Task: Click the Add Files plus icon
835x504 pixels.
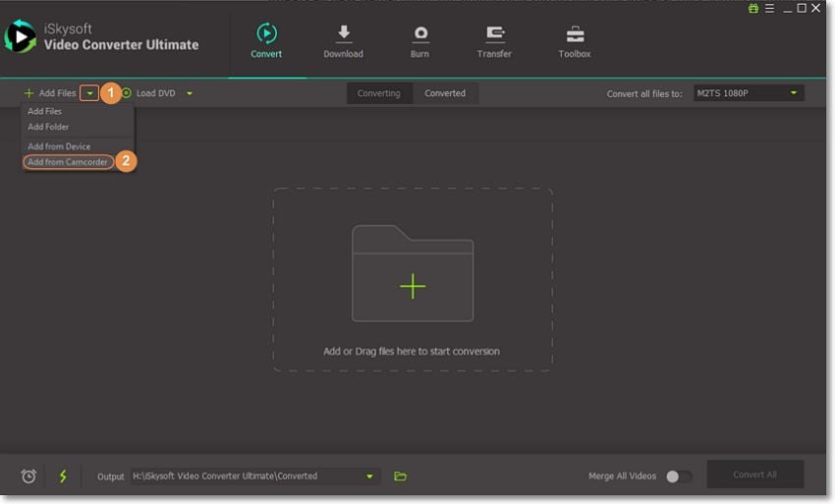Action: click(28, 93)
